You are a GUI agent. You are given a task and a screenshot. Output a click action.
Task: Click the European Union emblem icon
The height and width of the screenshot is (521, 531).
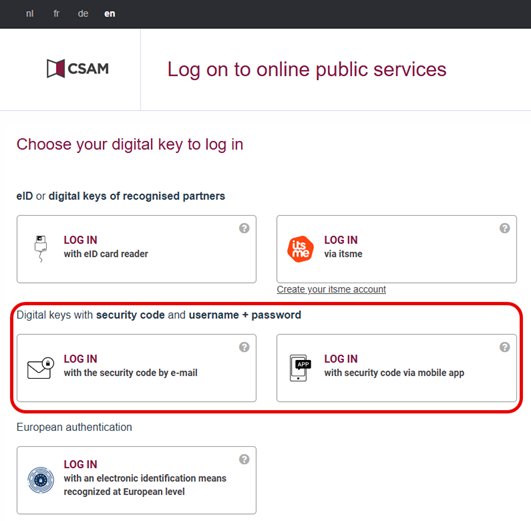coord(41,480)
